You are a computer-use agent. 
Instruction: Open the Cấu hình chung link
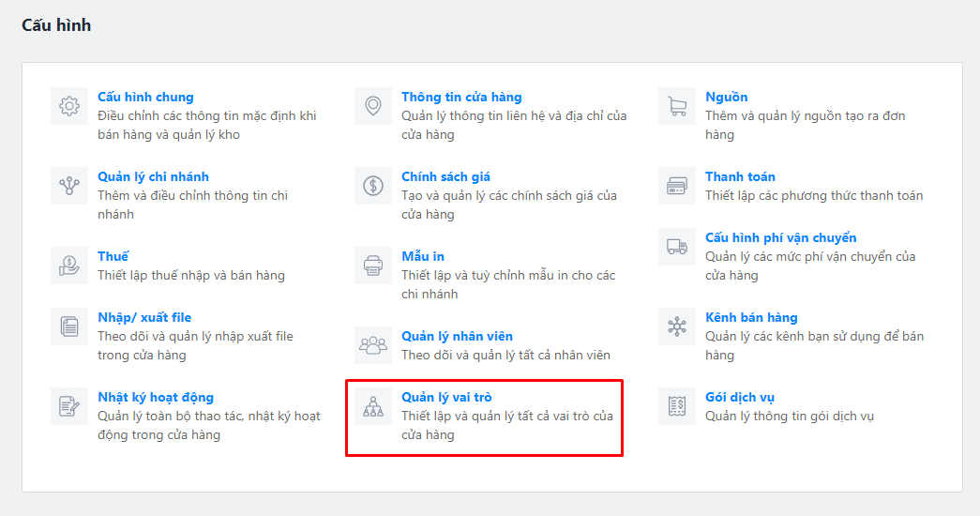click(145, 97)
